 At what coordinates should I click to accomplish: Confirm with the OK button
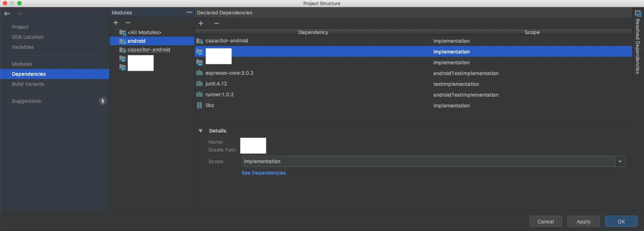[621, 222]
